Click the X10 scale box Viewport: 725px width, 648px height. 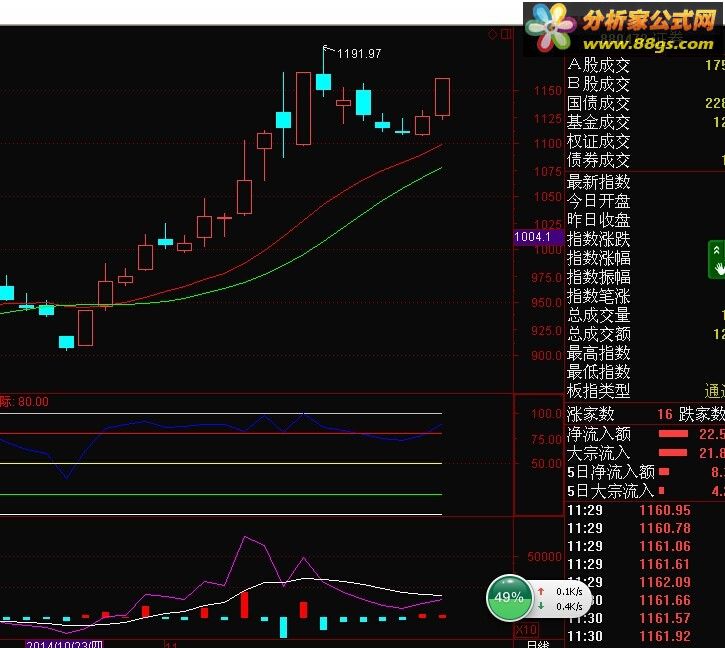click(526, 629)
